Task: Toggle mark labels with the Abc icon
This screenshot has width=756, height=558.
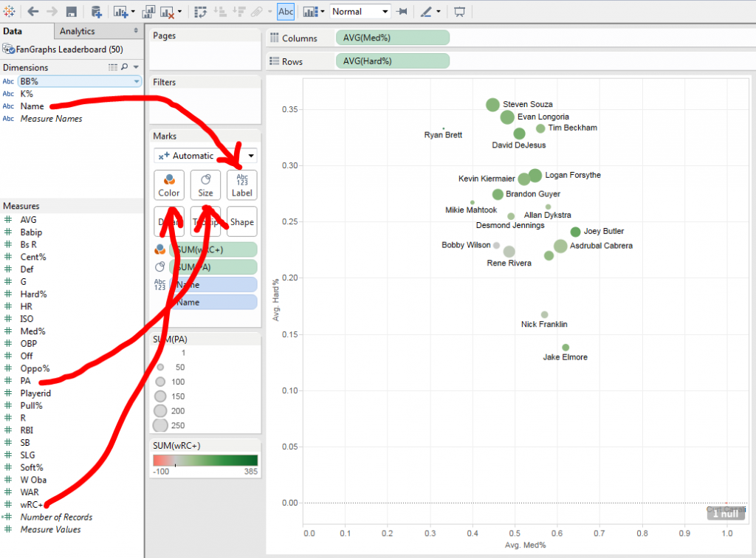Action: click(x=286, y=11)
